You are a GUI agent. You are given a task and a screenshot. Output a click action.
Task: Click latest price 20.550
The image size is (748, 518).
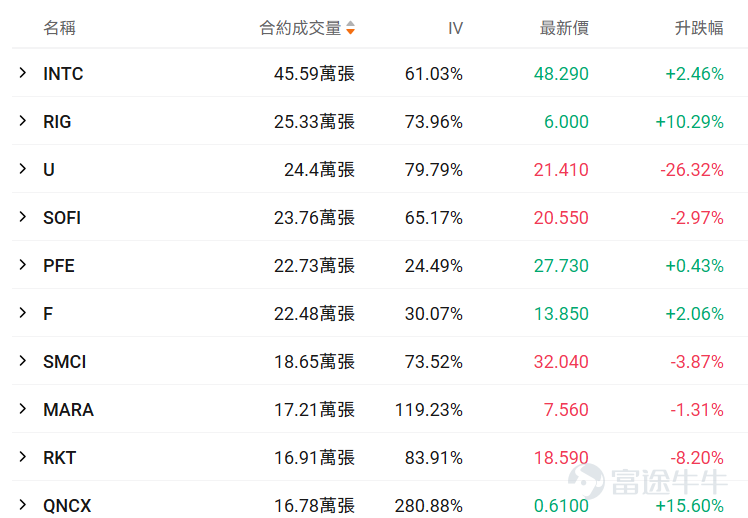561,218
